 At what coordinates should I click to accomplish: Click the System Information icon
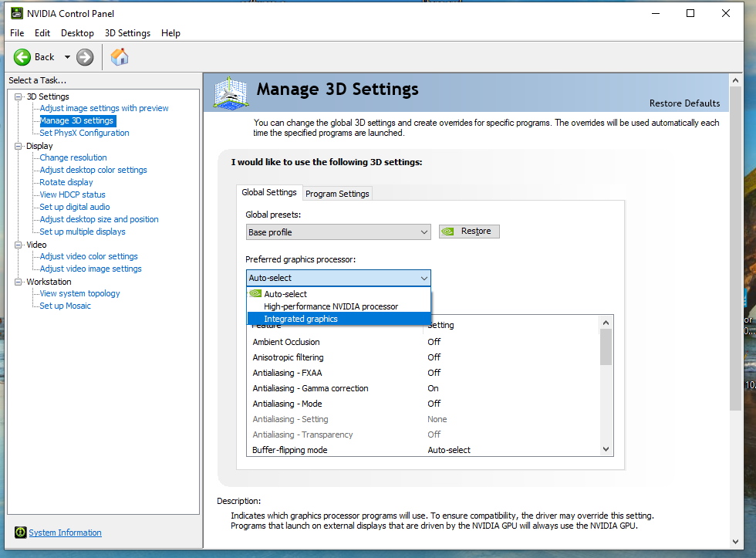(20, 533)
